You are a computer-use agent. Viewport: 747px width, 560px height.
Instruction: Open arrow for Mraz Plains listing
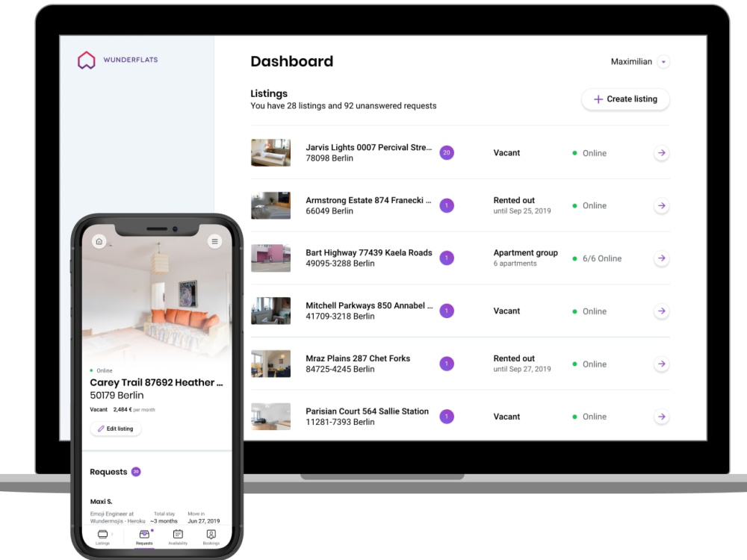[x=661, y=364]
